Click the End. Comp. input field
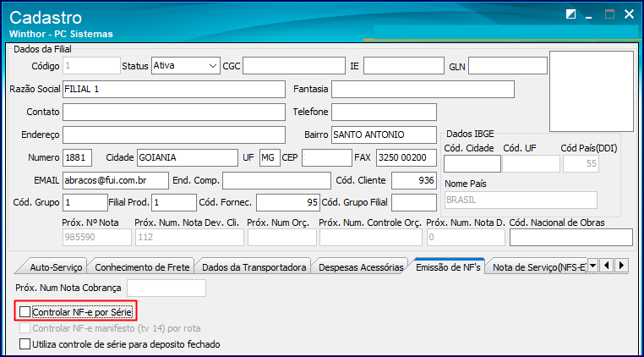 click(277, 180)
